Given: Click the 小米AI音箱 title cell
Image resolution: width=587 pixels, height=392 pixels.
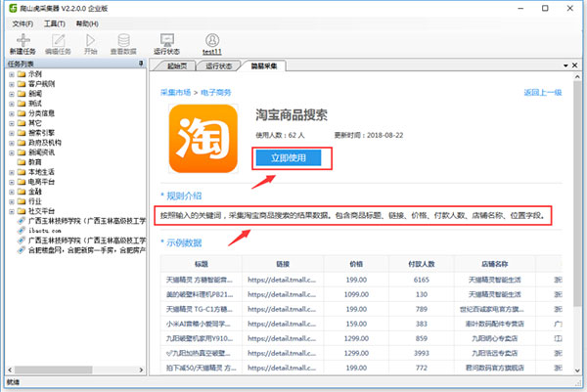Looking at the screenshot, I should coord(202,324).
